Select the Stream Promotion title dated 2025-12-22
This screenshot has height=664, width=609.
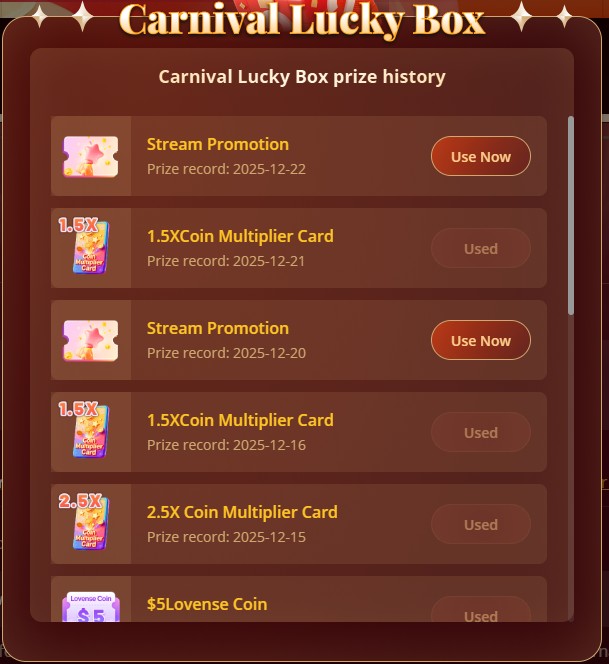click(x=218, y=144)
